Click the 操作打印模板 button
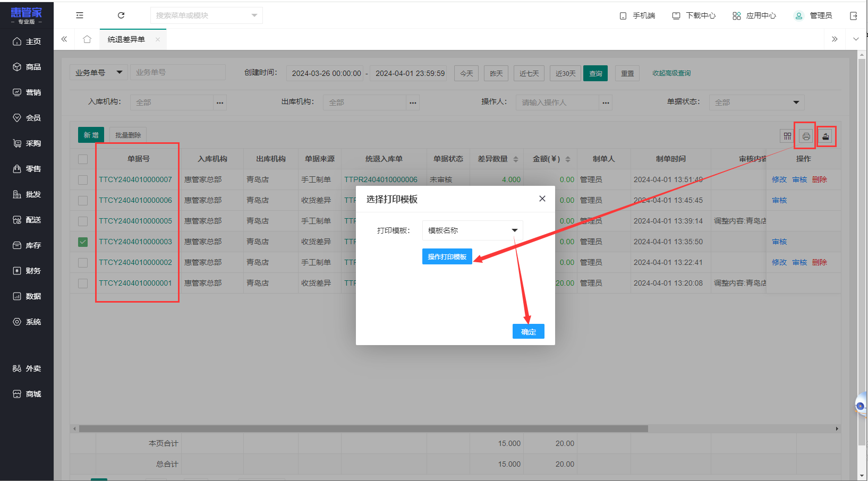Screen dimensions: 868x481 tap(447, 256)
